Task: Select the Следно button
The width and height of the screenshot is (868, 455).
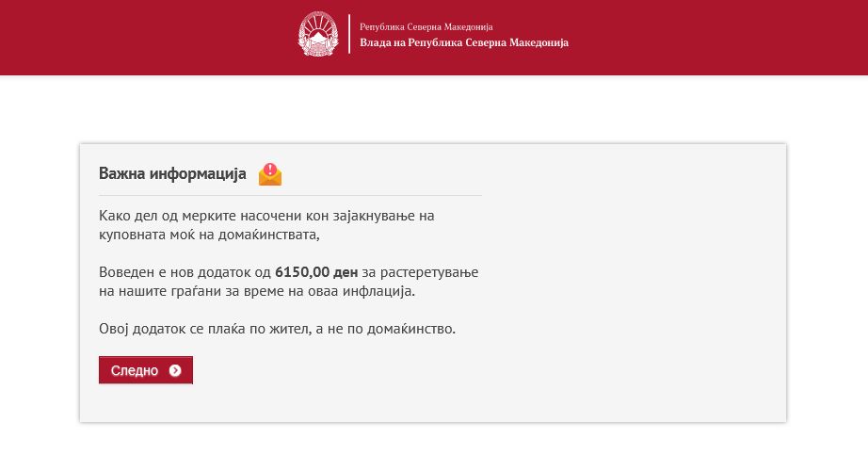Action: pyautogui.click(x=146, y=369)
